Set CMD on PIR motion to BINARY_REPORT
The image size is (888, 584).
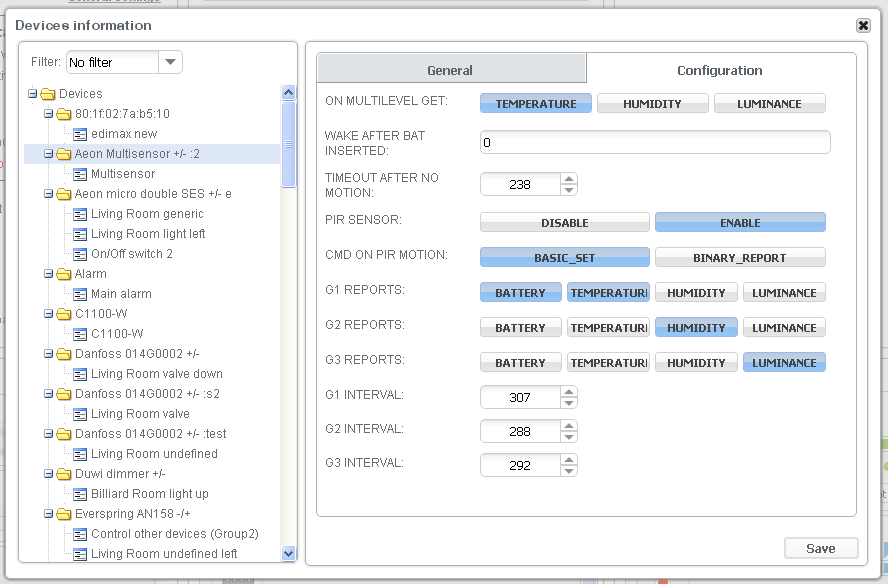click(x=740, y=258)
